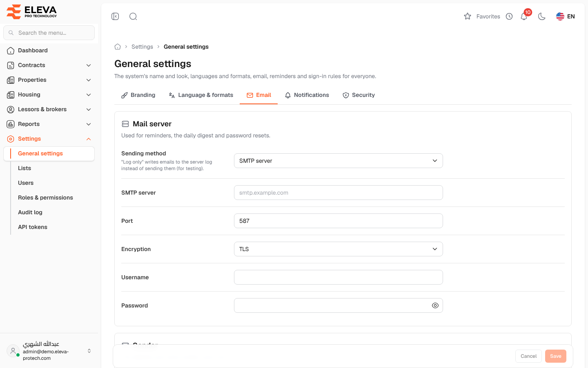
Task: Open the search magnifier in the header
Action: tap(133, 16)
